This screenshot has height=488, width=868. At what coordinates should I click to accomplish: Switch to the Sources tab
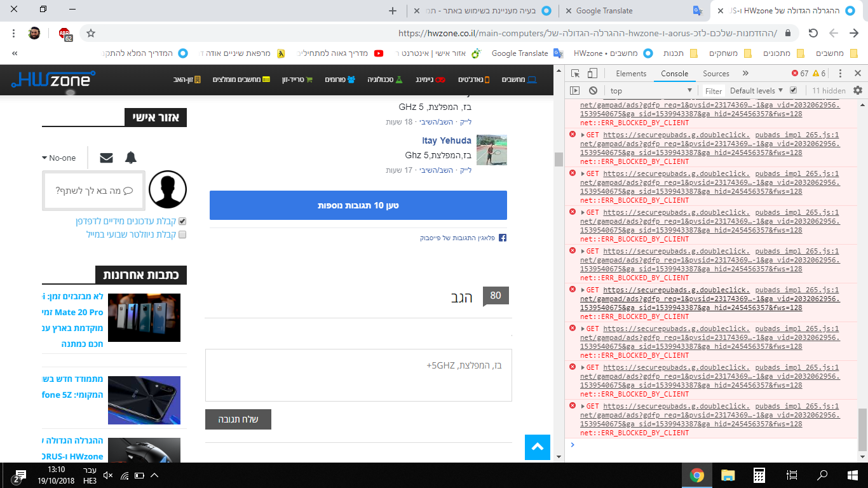[716, 74]
